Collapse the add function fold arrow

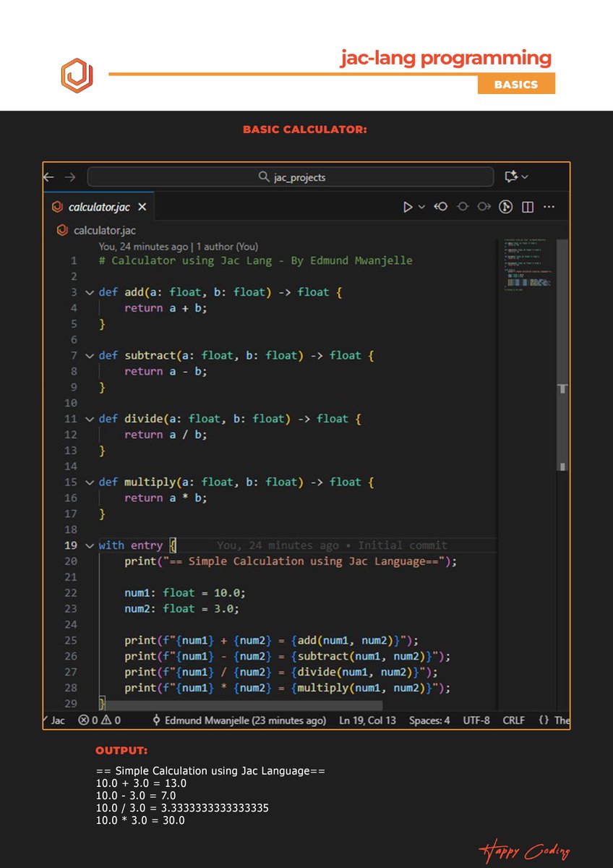[89, 292]
